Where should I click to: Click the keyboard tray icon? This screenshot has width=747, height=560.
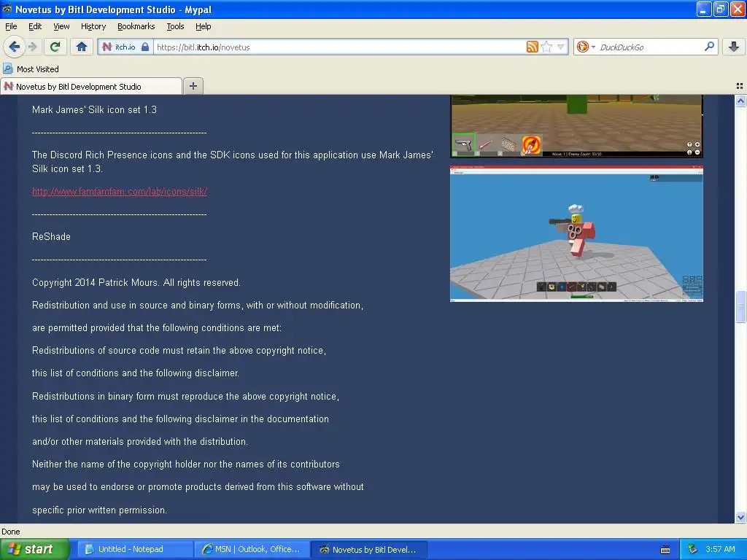tap(665, 550)
